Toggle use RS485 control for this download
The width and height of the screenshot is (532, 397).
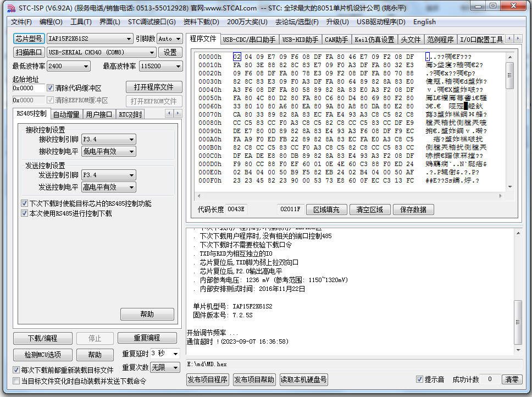(x=24, y=213)
